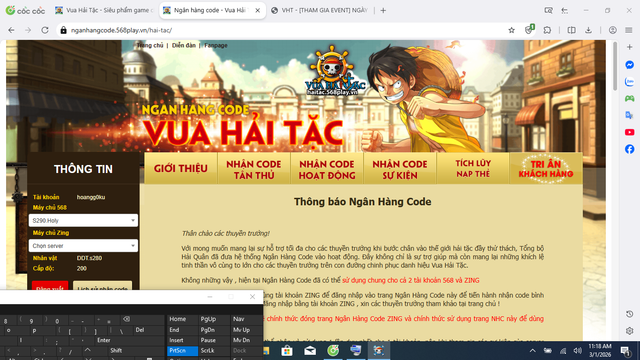Screen dimensions: 640x360
Task: Click the Fanpage link
Action: pos(216,45)
